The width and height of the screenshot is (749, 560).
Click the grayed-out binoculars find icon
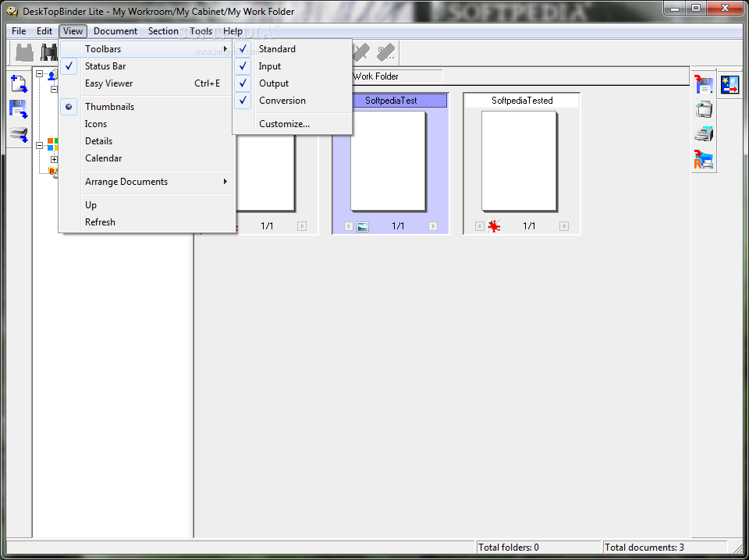25,52
